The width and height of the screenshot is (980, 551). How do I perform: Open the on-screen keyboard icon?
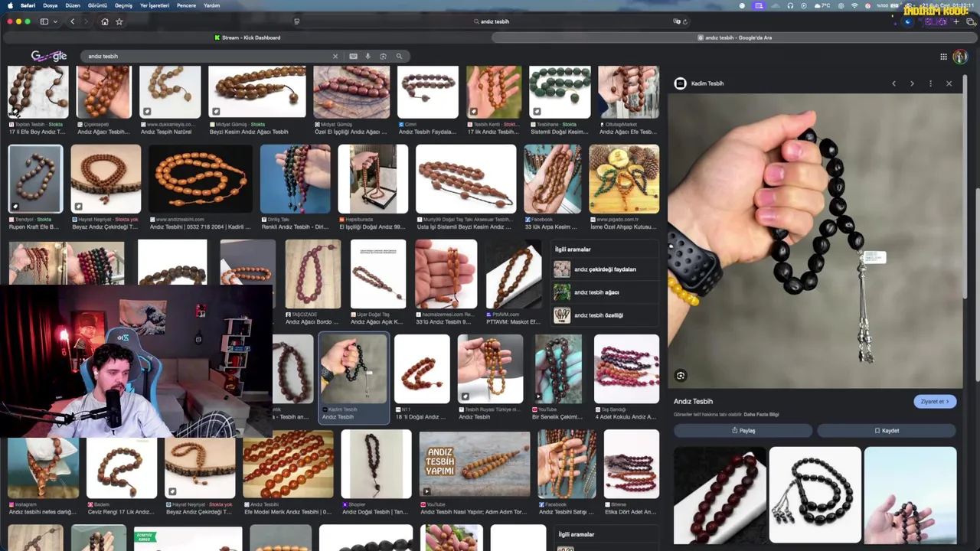pos(353,56)
